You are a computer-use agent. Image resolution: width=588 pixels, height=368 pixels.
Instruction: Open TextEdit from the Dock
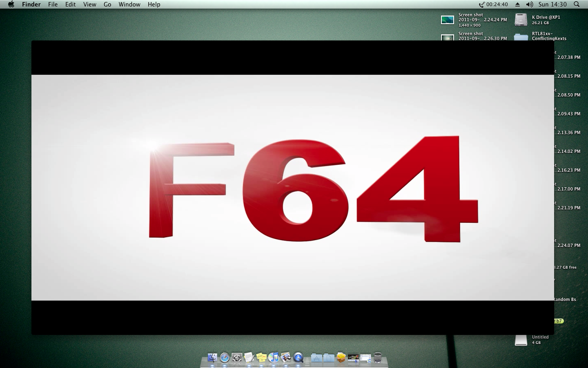249,358
